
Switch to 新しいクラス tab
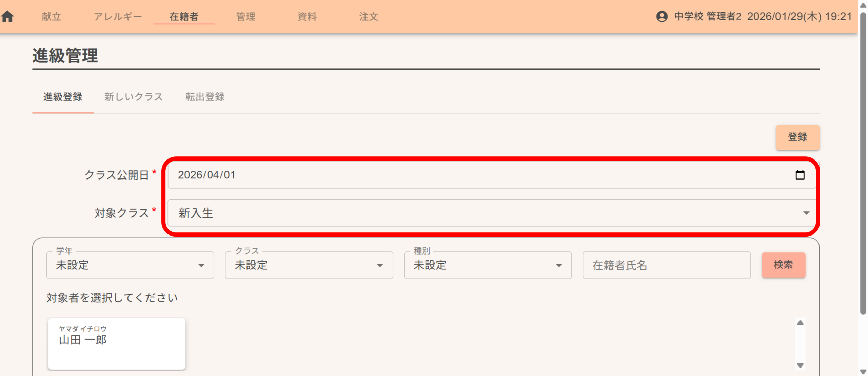pos(134,97)
